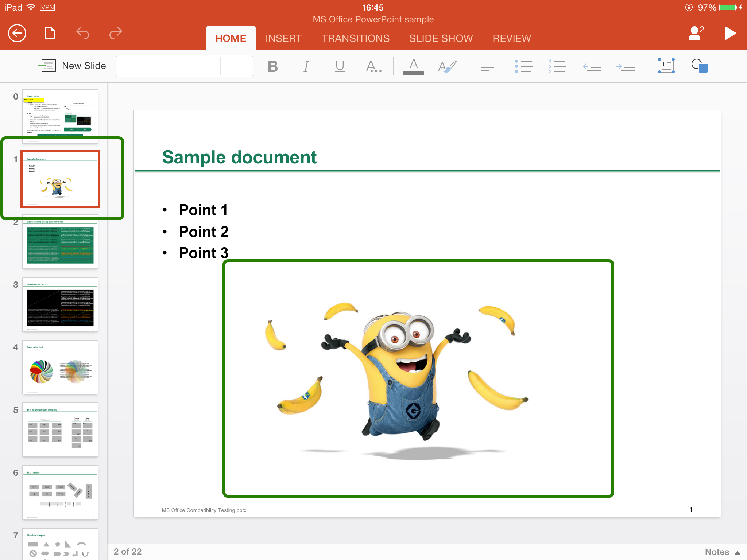Insert a text box

(x=666, y=66)
